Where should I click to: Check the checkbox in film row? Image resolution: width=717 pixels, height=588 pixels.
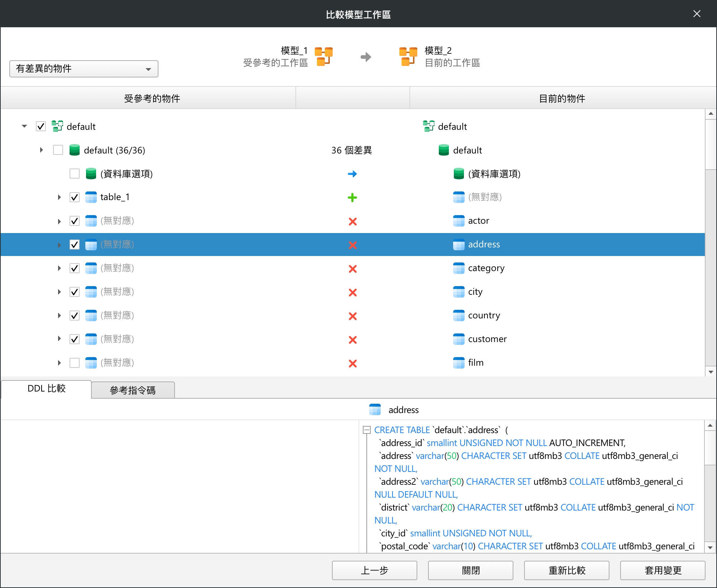pyautogui.click(x=75, y=363)
